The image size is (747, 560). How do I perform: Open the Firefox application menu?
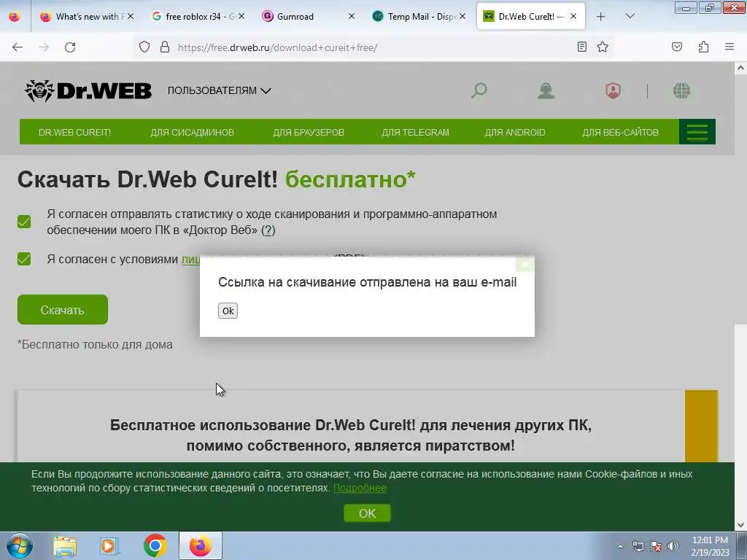click(729, 47)
